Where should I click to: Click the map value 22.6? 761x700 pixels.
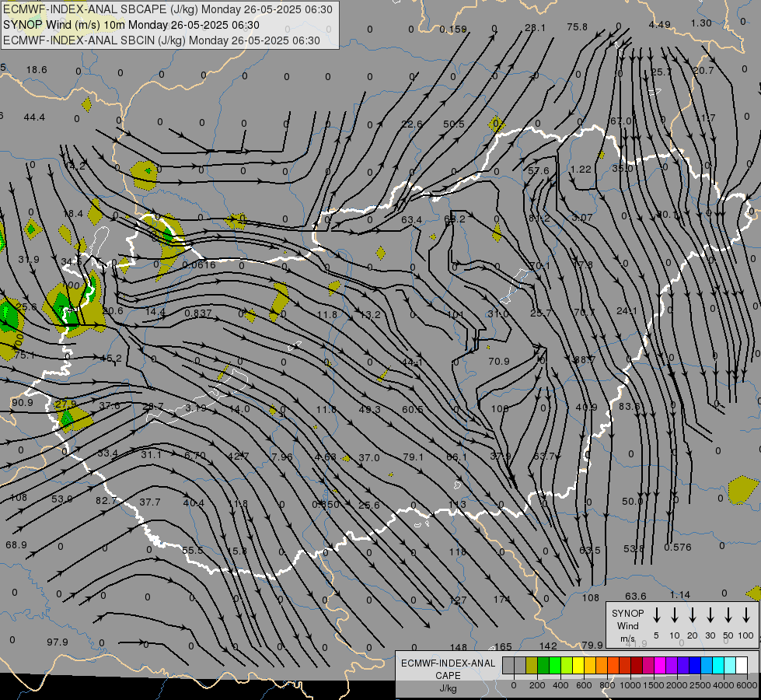click(412, 124)
